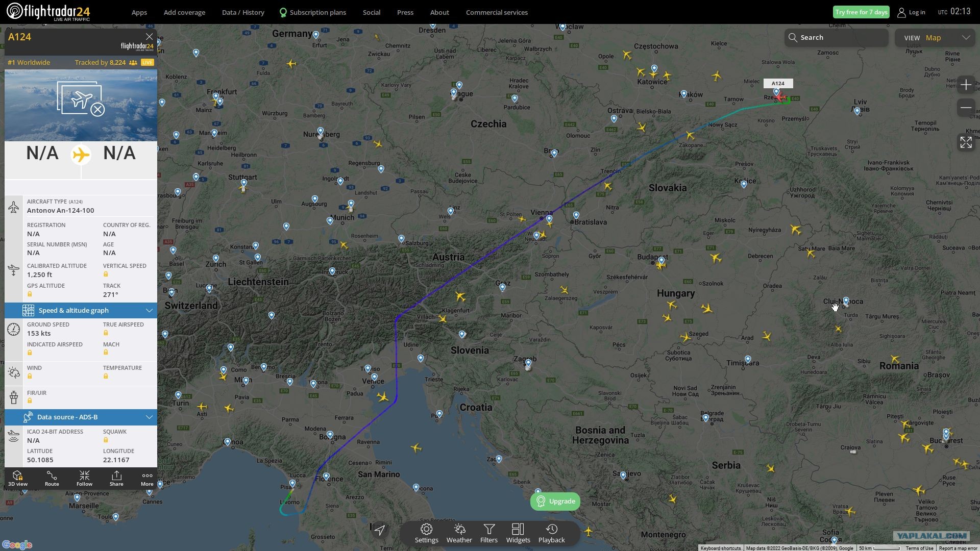
Task: Click Try free for 7 days
Action: [x=861, y=12]
